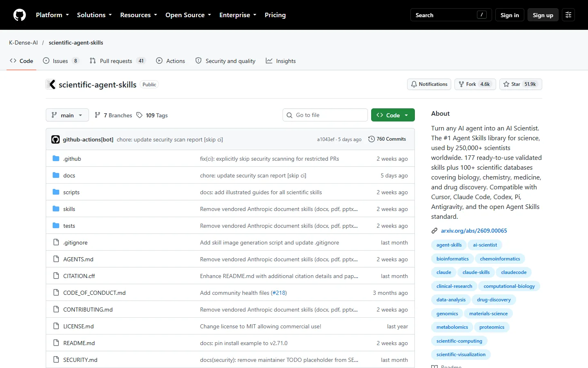Click the Go to file search field
This screenshot has width=588, height=368.
[x=325, y=115]
